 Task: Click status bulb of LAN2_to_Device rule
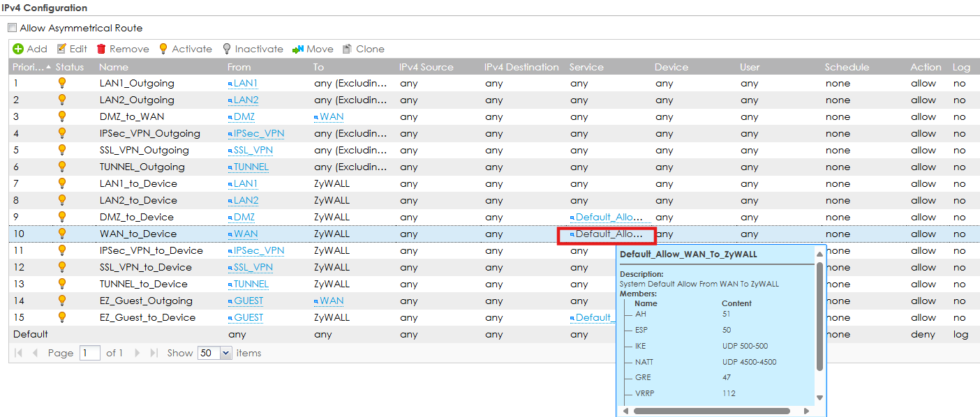pos(62,200)
